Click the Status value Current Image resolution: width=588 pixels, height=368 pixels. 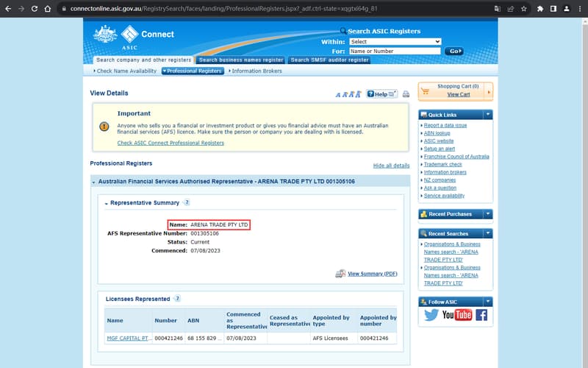click(x=200, y=242)
